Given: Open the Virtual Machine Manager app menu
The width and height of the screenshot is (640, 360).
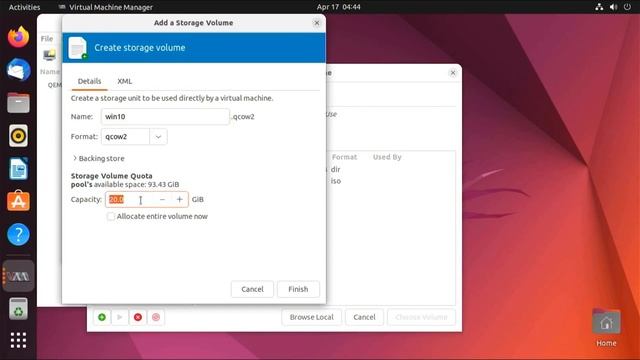Looking at the screenshot, I should pyautogui.click(x=106, y=7).
